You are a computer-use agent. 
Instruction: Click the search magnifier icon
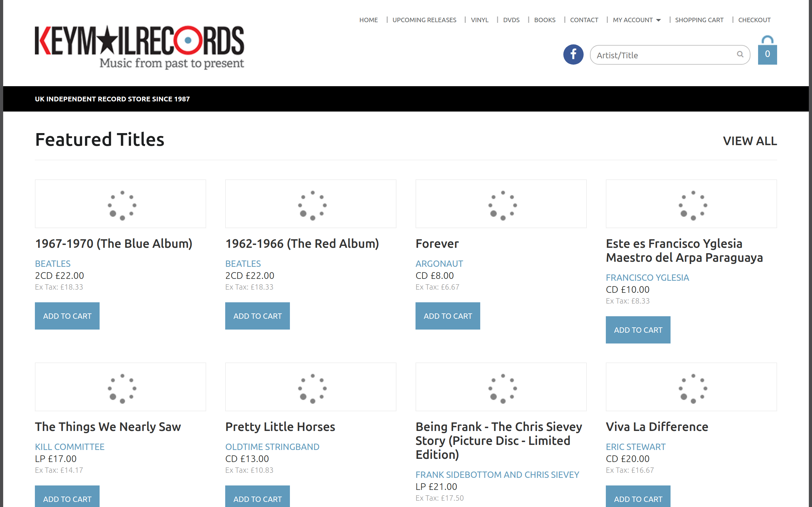click(x=740, y=55)
